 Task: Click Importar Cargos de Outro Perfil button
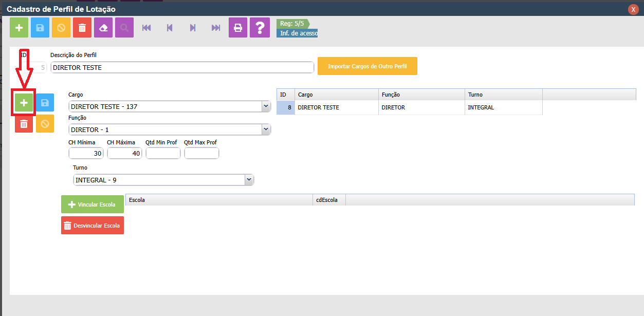tap(367, 66)
